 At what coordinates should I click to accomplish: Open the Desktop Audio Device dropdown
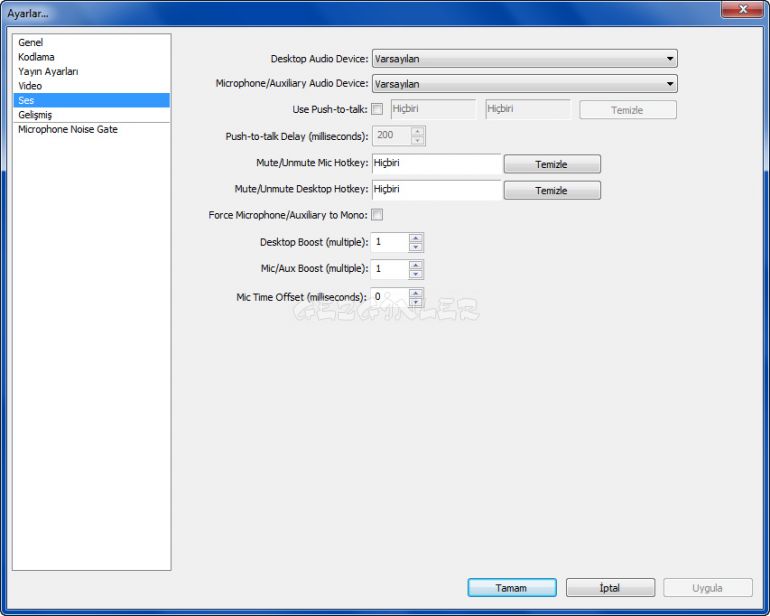524,59
